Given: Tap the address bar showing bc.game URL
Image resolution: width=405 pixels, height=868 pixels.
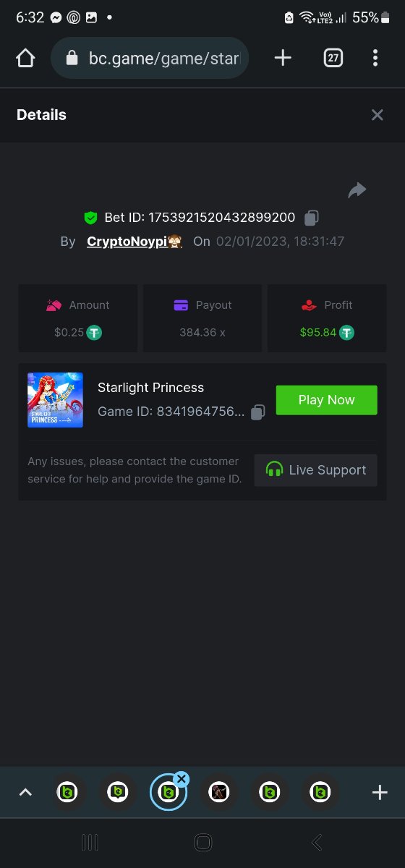Looking at the screenshot, I should 150,58.
